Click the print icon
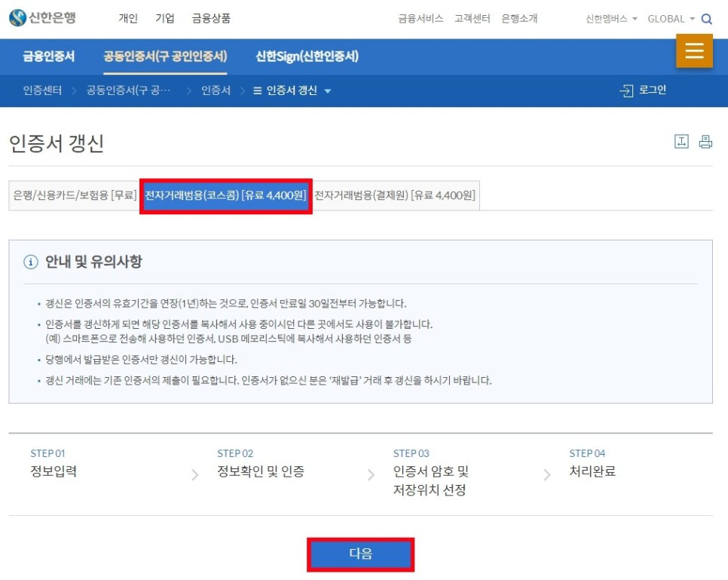Viewport: 728px width, 580px height. (x=705, y=142)
